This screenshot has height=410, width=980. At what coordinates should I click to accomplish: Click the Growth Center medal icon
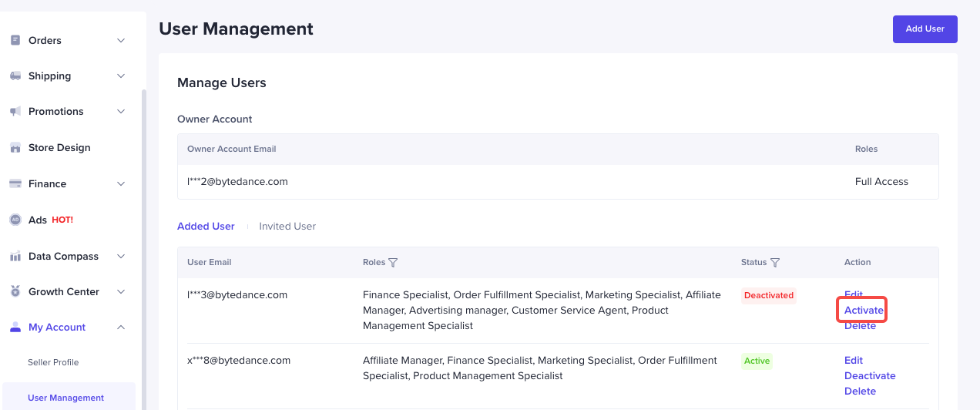(15, 291)
